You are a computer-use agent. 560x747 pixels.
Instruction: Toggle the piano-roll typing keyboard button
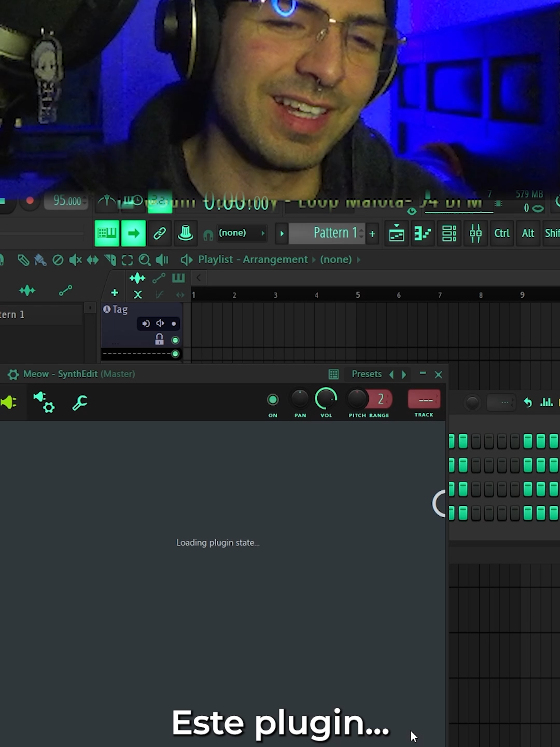(x=107, y=233)
